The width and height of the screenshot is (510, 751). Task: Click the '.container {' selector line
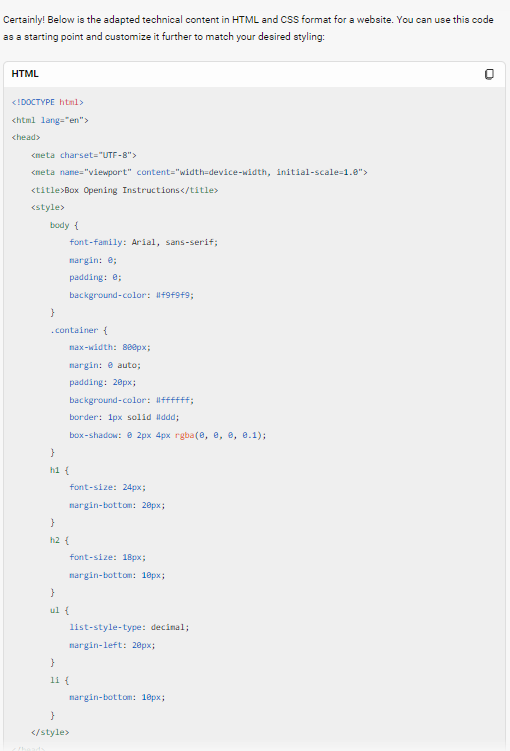79,330
